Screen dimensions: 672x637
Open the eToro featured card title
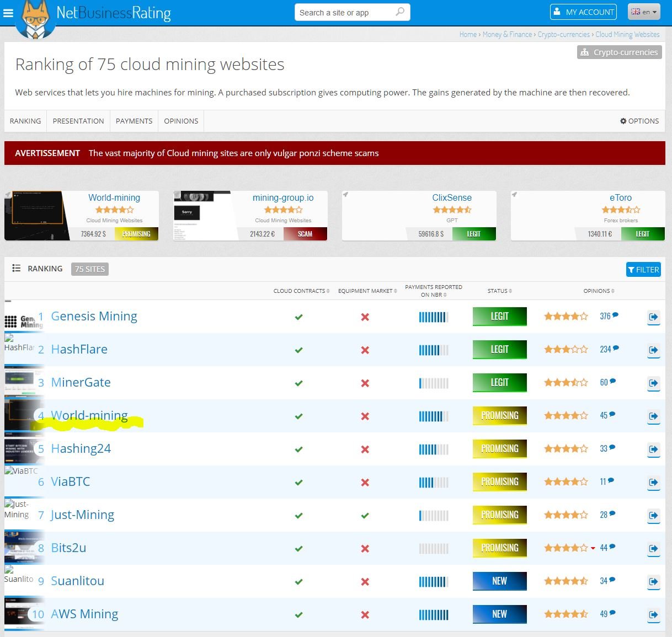pyautogui.click(x=621, y=197)
